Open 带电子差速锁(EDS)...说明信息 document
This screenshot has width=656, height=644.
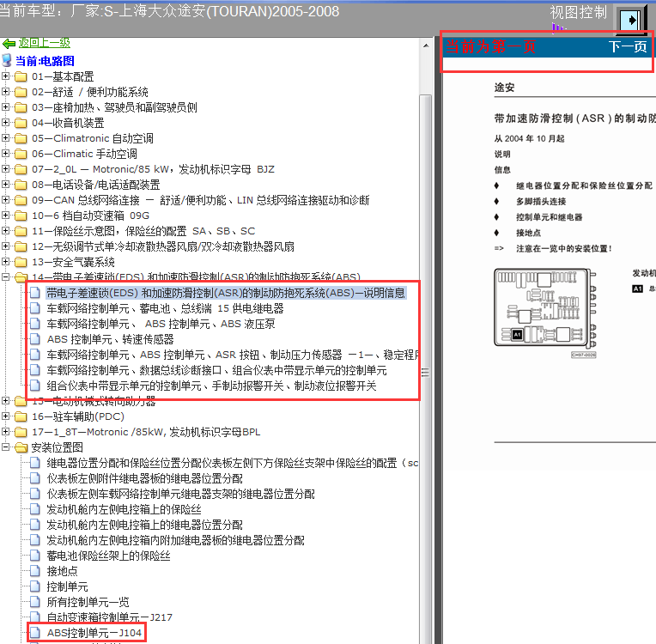pos(226,293)
